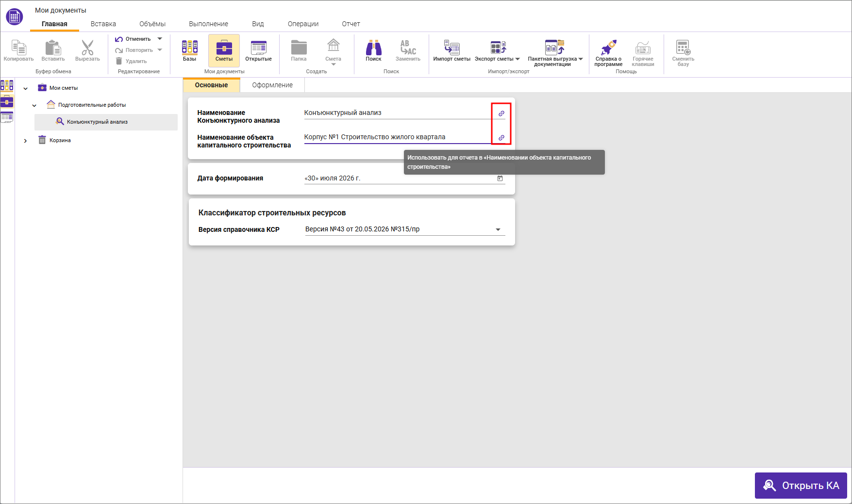Open the Пакетная выгрузка документации dropdown
This screenshot has width=852, height=504.
point(581,59)
